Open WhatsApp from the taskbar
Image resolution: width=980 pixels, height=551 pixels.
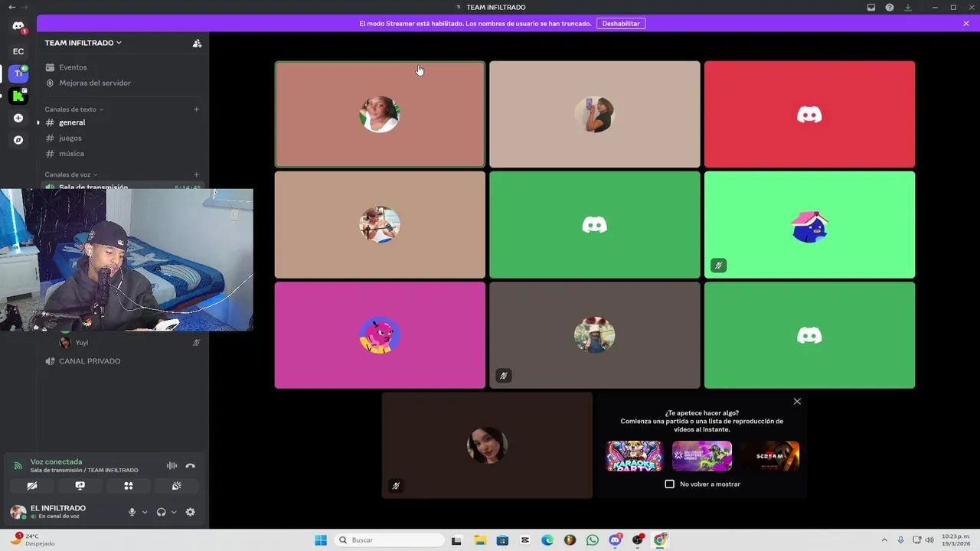click(x=593, y=540)
